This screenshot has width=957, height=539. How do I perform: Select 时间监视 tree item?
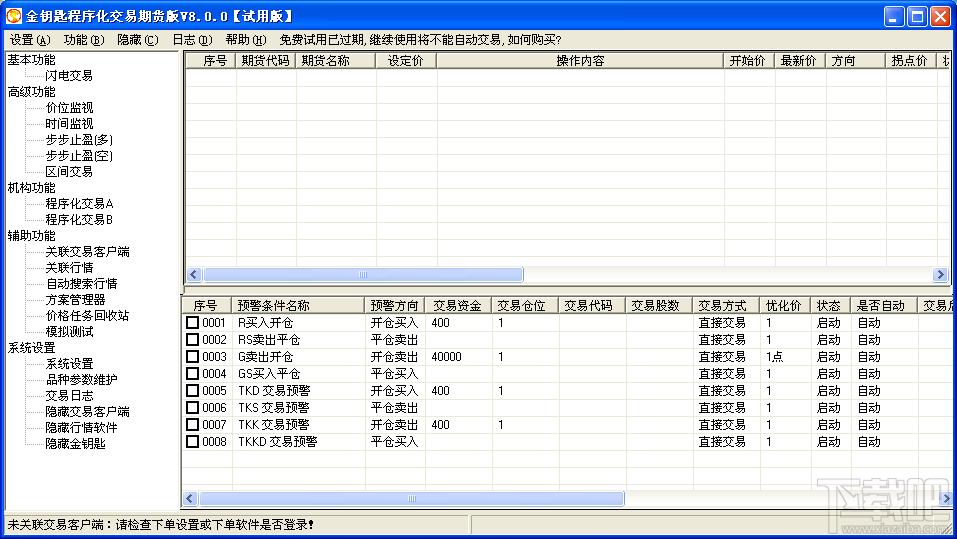click(69, 123)
